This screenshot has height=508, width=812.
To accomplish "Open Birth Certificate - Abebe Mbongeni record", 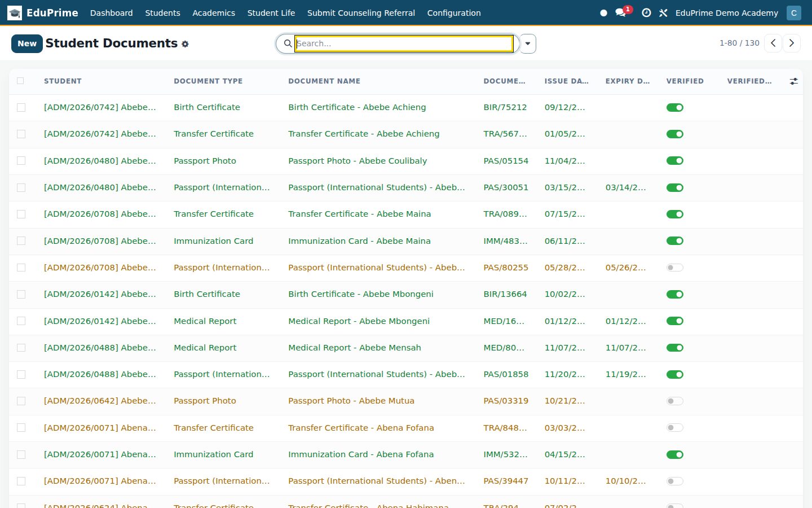I will pos(361,294).
